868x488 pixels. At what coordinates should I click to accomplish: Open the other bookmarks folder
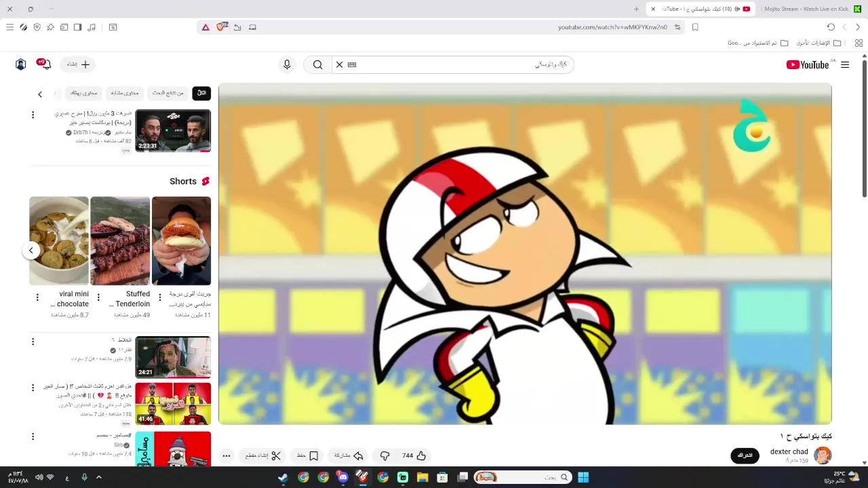pos(819,43)
